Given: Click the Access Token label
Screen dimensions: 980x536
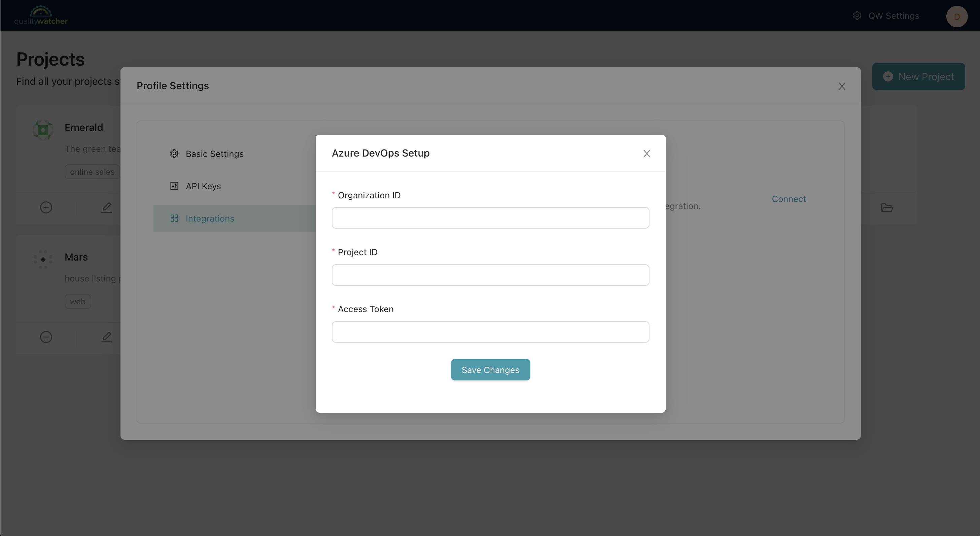Looking at the screenshot, I should click(365, 309).
